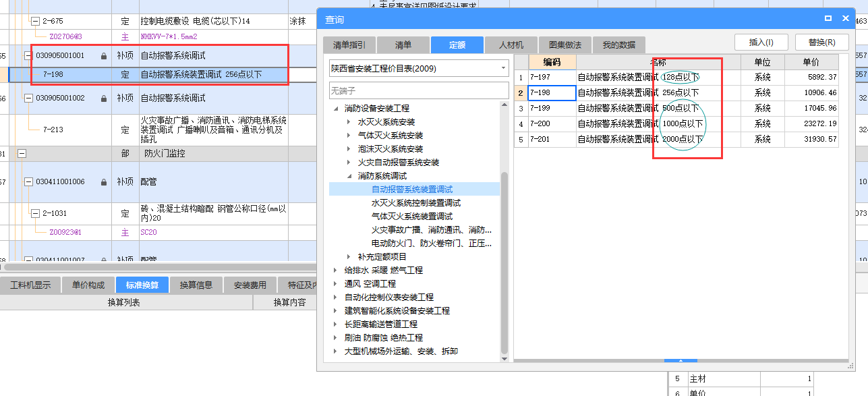Open the 换算信息 tab
Image resolution: width=868 pixels, height=396 pixels.
pyautogui.click(x=196, y=285)
